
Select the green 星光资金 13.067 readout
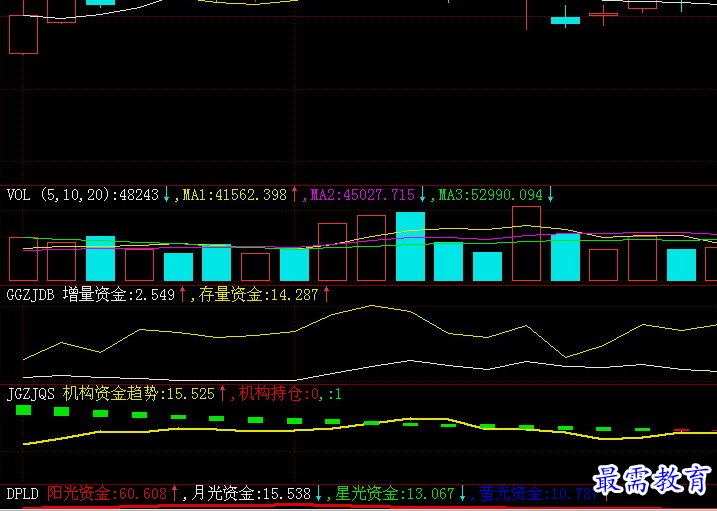394,494
